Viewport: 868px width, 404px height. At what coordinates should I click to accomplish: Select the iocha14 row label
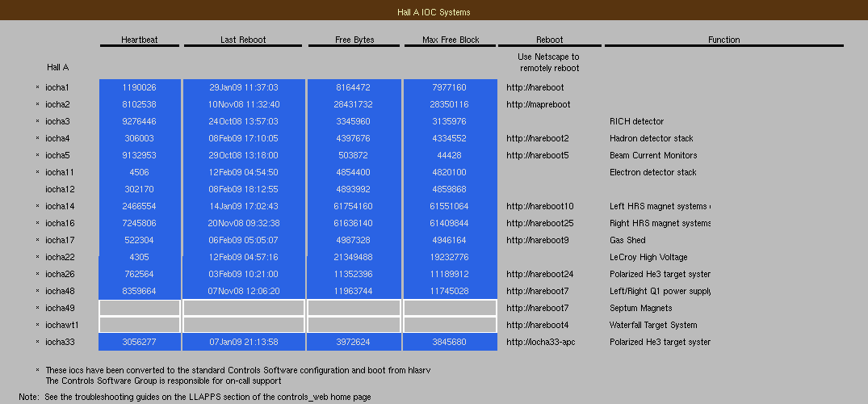coord(60,206)
